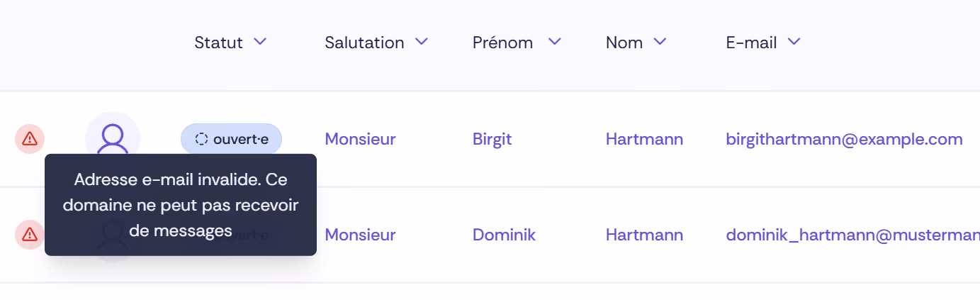Click Monsieur salutation in Dominik's row
The width and height of the screenshot is (980, 300).
tap(361, 235)
